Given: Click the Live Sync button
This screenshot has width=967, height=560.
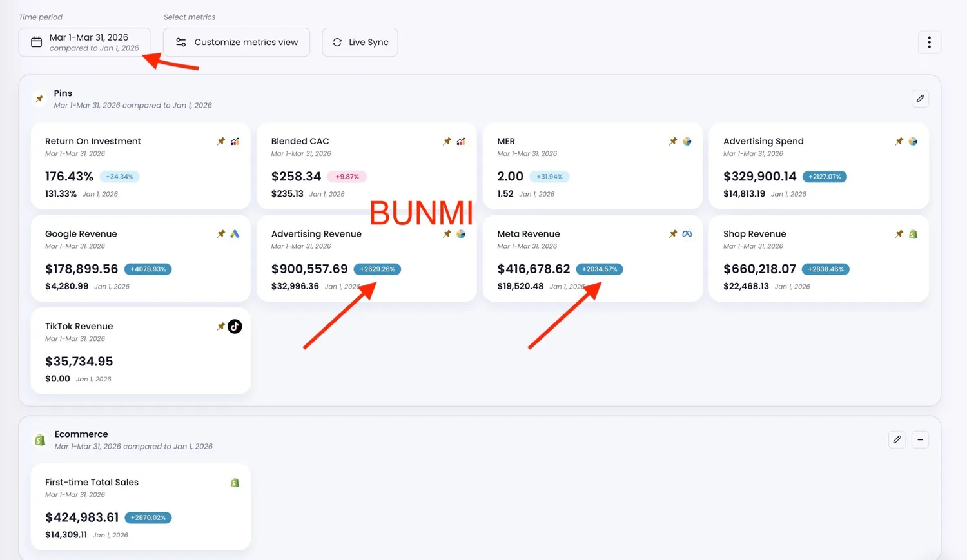Looking at the screenshot, I should (x=360, y=43).
